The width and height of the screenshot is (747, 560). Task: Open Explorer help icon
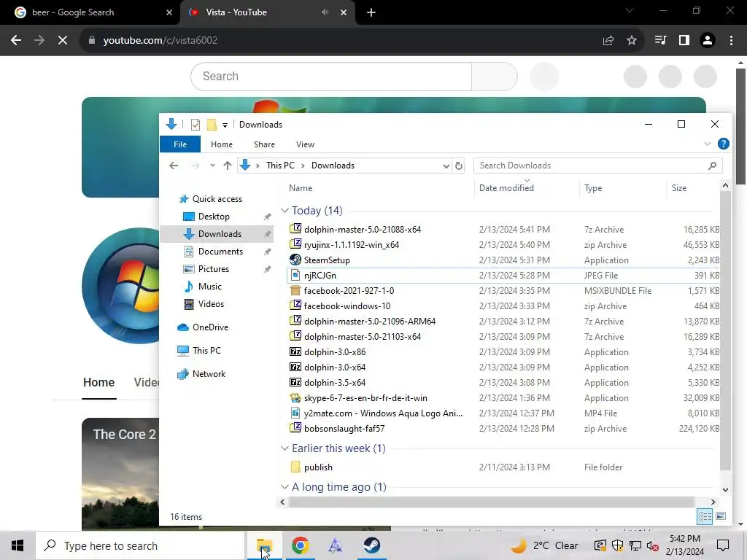(x=723, y=144)
